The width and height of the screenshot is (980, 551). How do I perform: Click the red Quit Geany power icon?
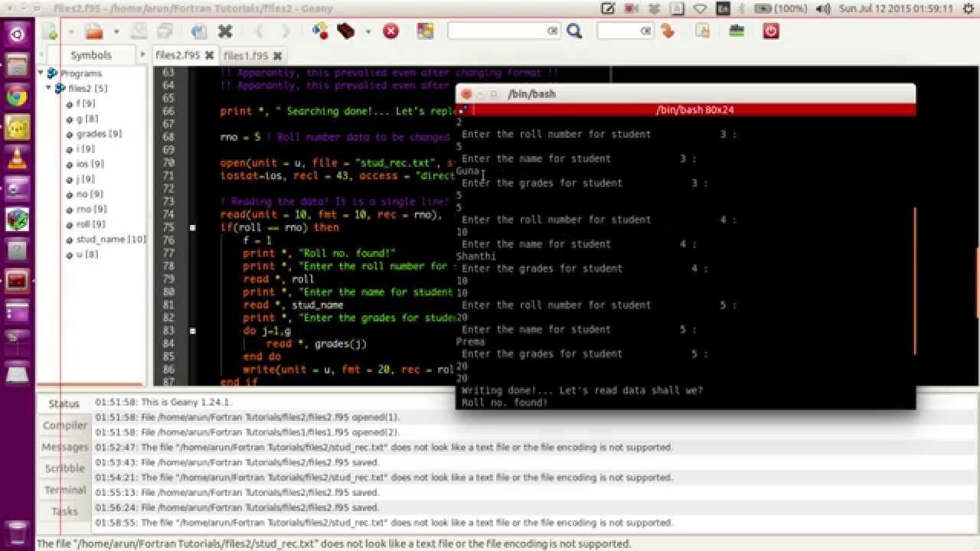click(x=771, y=31)
